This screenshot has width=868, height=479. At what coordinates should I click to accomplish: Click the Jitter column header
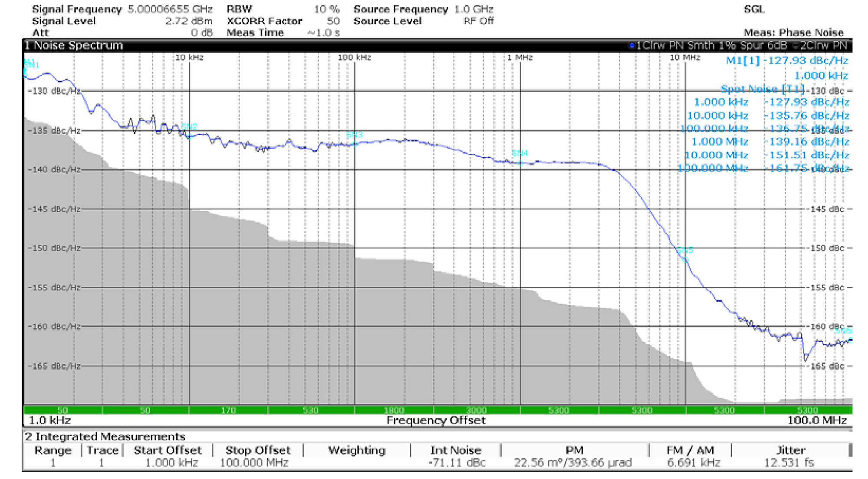click(x=791, y=450)
